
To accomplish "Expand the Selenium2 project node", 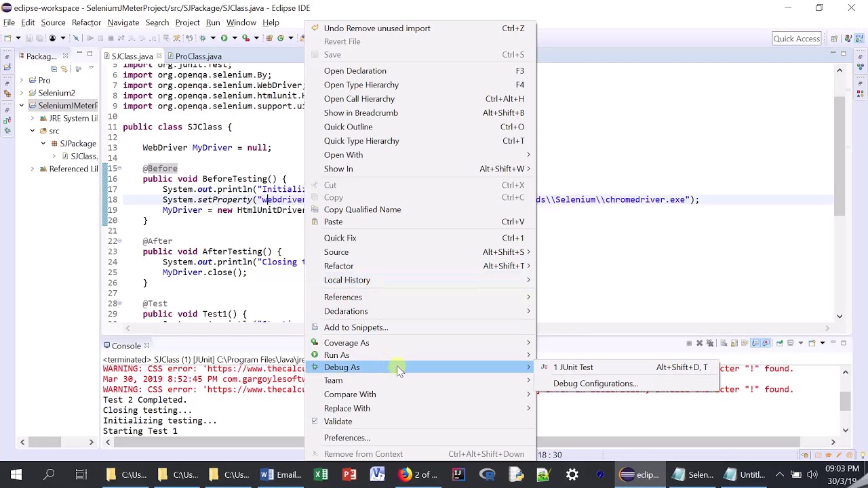I will coord(22,93).
